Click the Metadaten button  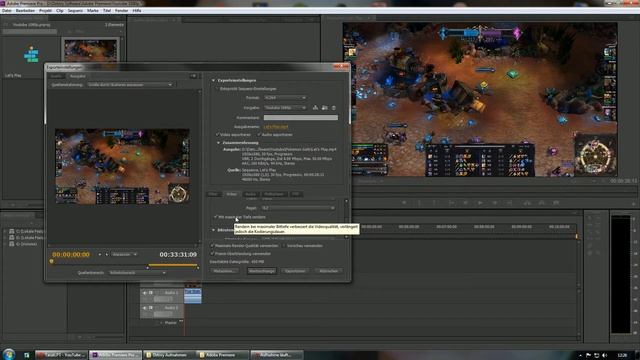pyautogui.click(x=224, y=271)
